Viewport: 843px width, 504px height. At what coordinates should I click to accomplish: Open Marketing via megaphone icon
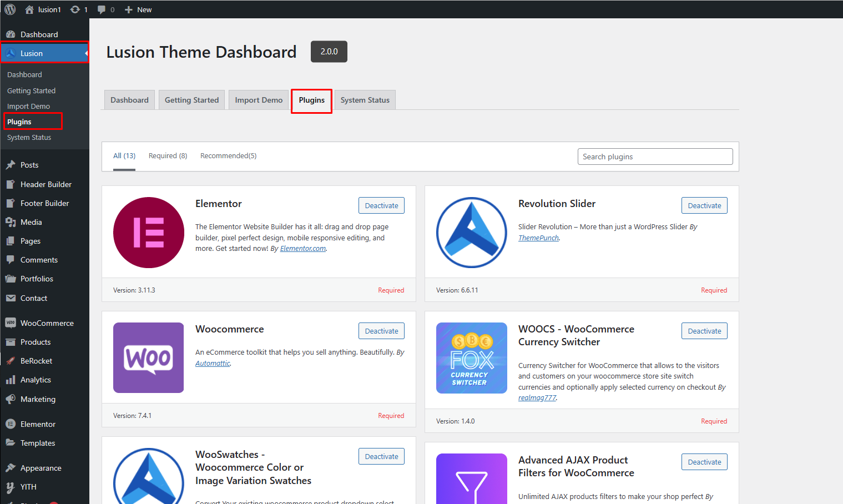(x=11, y=399)
